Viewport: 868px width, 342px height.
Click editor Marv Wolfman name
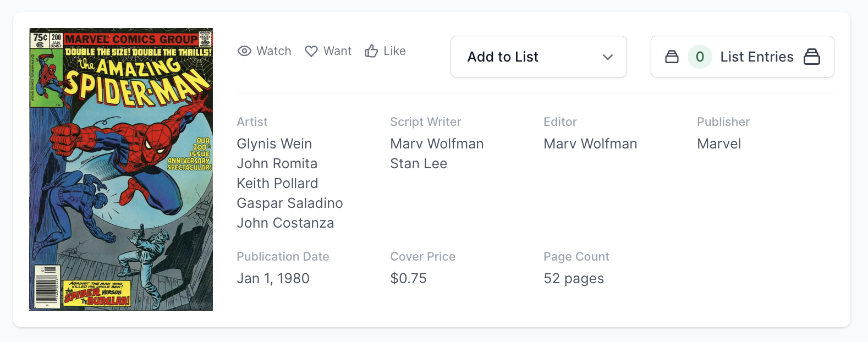(590, 144)
